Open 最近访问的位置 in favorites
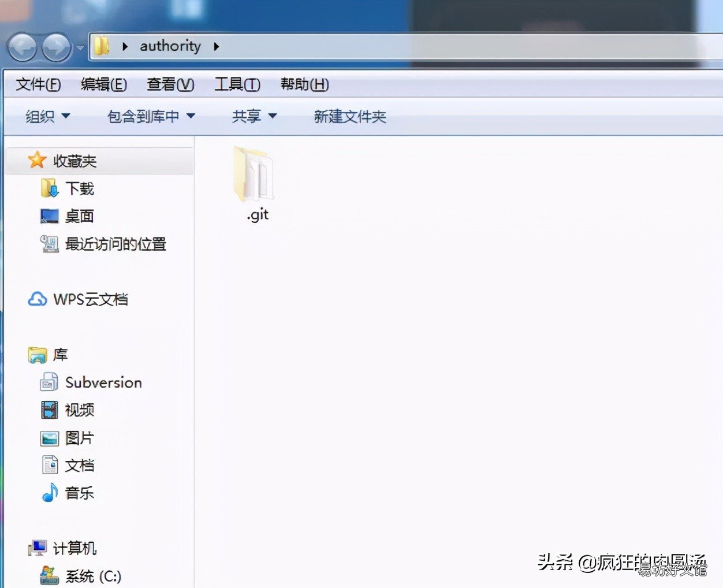The width and height of the screenshot is (723, 588). 115,244
